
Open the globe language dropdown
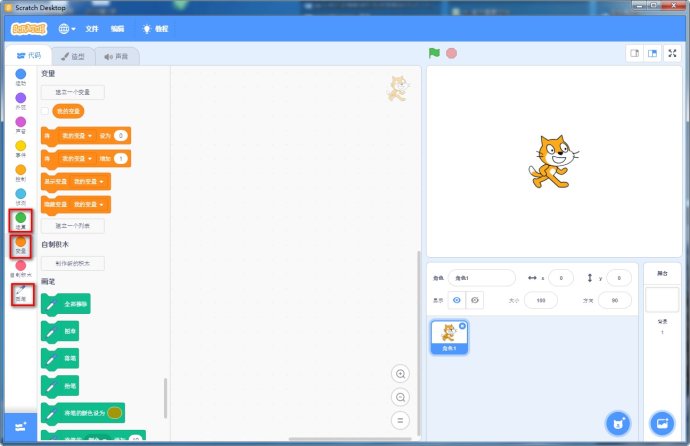[x=67, y=29]
